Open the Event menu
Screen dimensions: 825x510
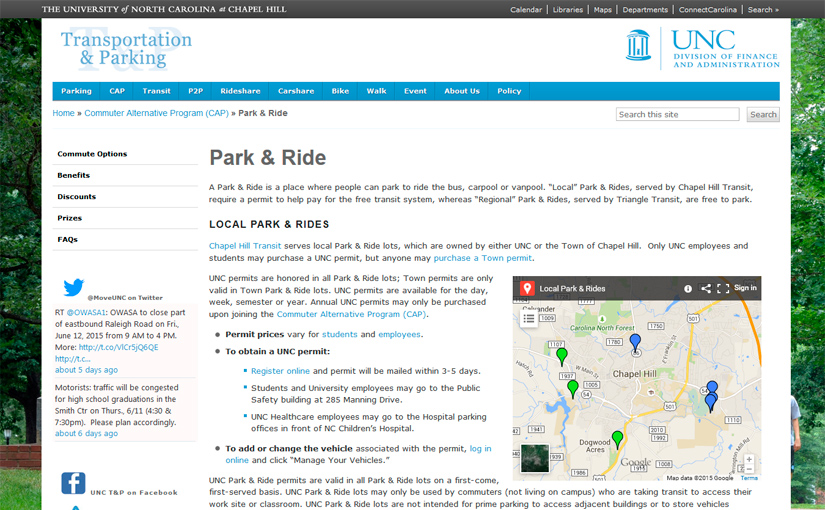(415, 91)
